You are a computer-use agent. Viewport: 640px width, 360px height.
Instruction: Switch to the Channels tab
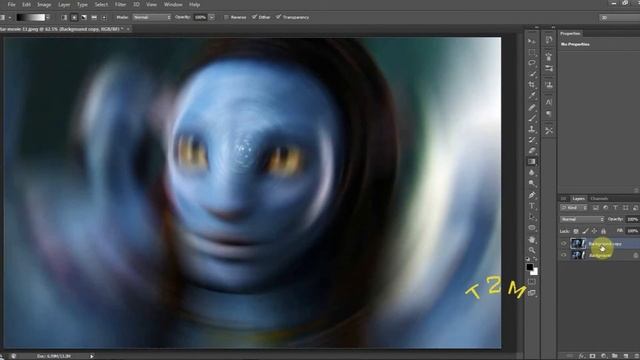[599, 199]
